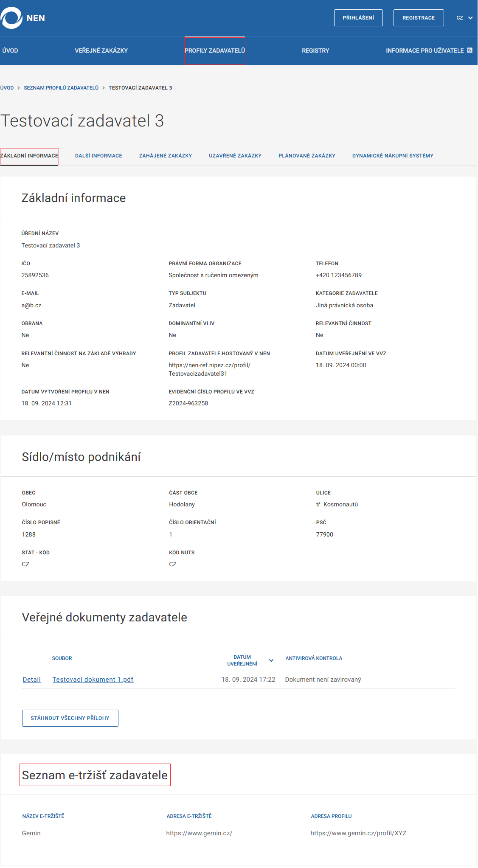
Task: Open the Plánované zakázky tab
Action: click(307, 156)
